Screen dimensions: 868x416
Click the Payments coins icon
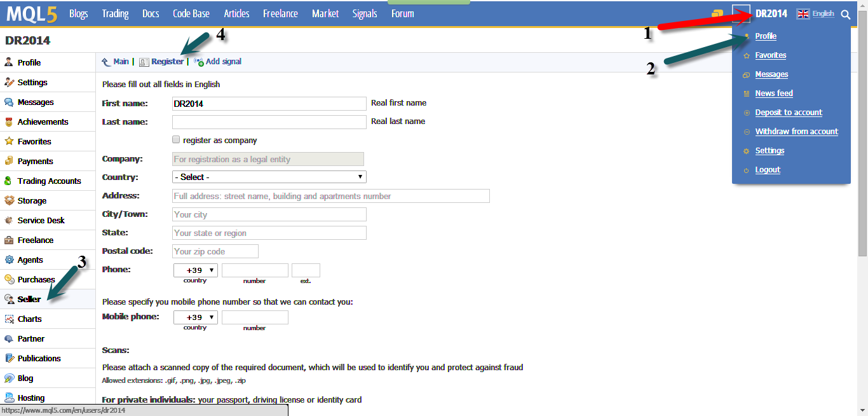pos(9,161)
